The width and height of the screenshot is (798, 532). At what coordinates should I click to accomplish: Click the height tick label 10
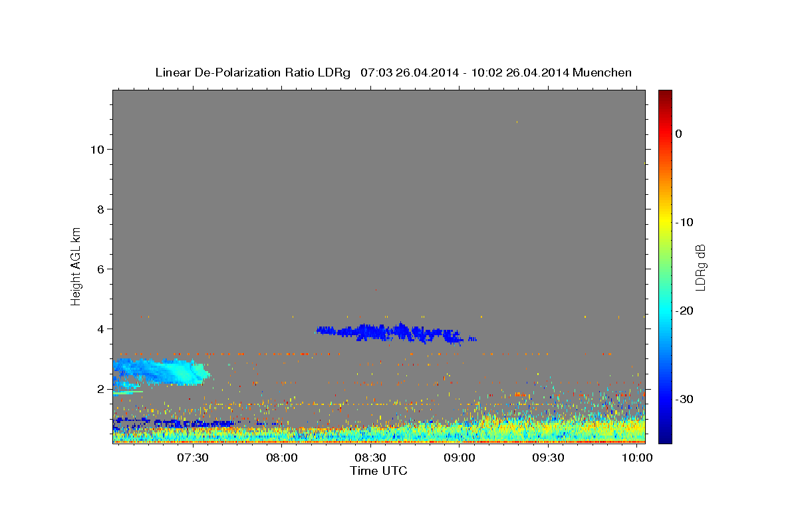coord(96,149)
